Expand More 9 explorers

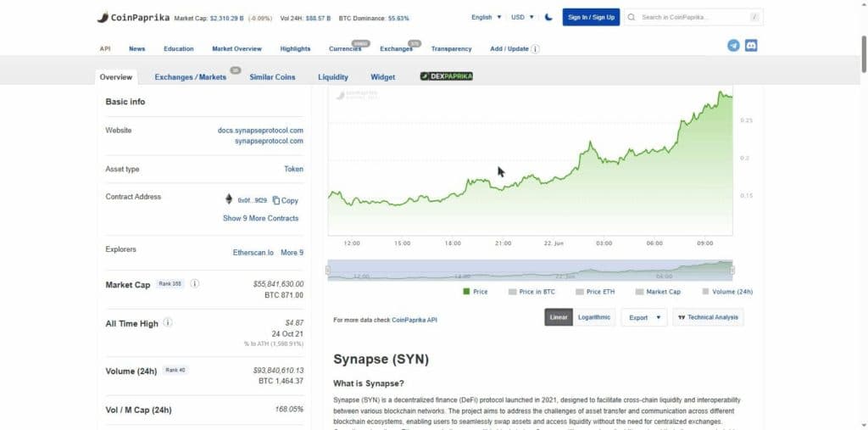point(292,253)
